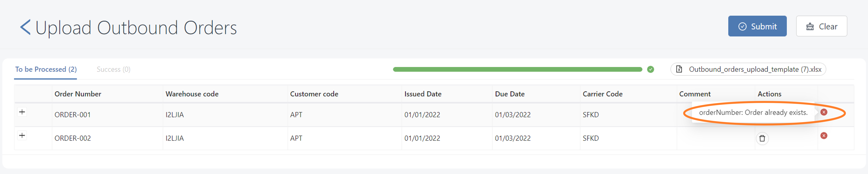
Task: Click the spreadsheet file icon in the upload chip
Action: [679, 69]
